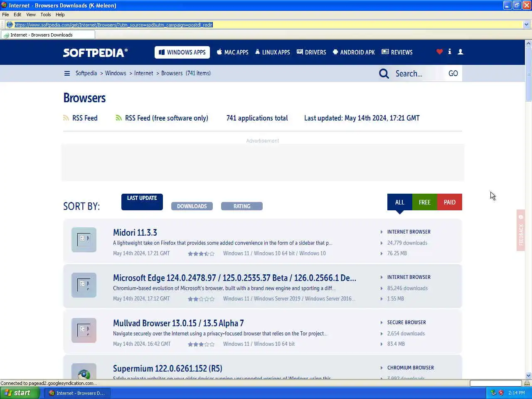Click SECURE BROWSER category link

(x=406, y=323)
